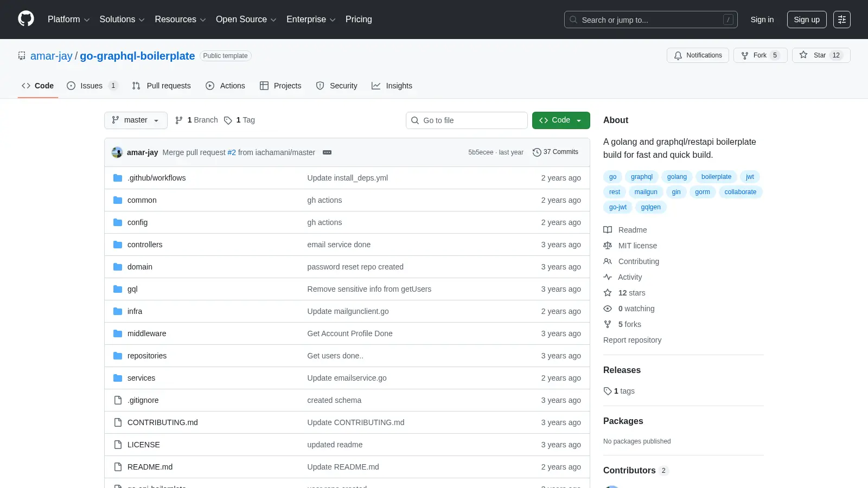Viewport: 868px width, 488px height.
Task: Click the Notifications bell button
Action: click(x=698, y=55)
